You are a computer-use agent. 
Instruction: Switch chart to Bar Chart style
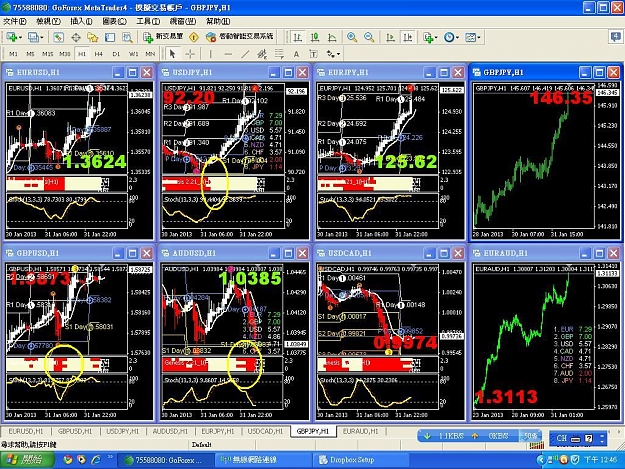pyautogui.click(x=297, y=37)
